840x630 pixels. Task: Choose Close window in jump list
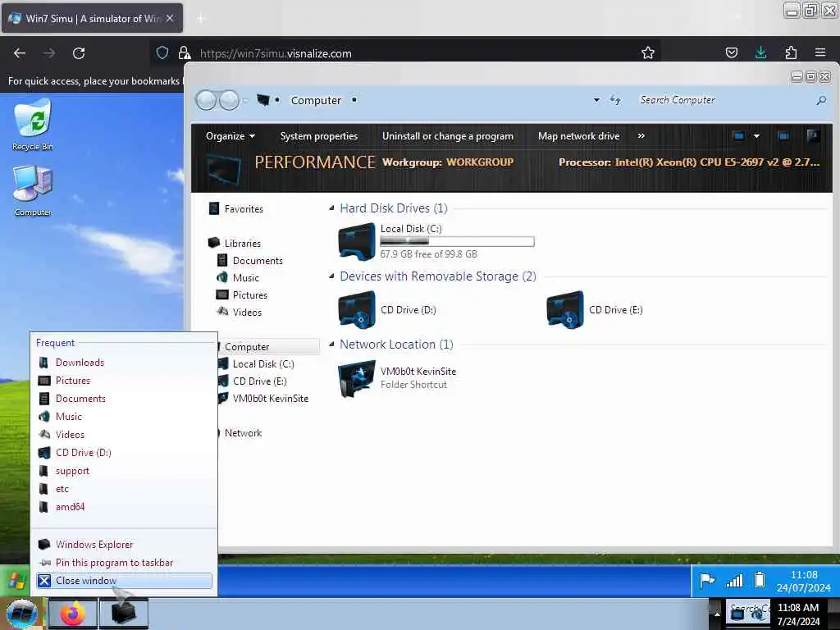tap(124, 581)
